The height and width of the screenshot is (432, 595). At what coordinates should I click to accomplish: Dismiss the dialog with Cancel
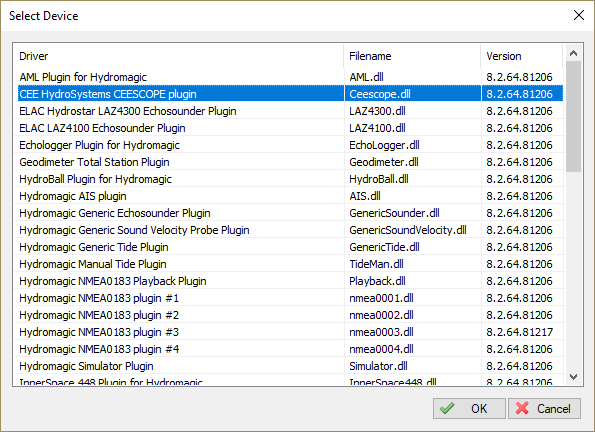[544, 408]
